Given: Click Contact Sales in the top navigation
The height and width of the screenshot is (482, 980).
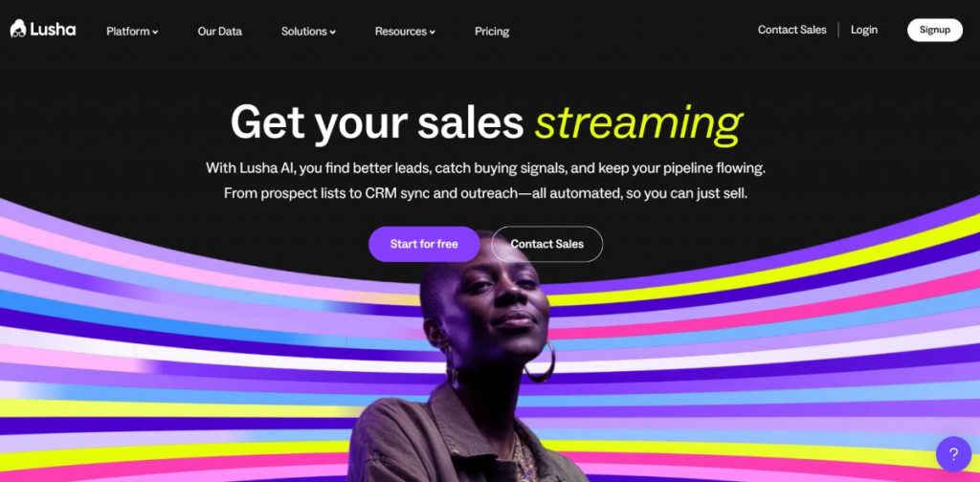Looking at the screenshot, I should (791, 30).
